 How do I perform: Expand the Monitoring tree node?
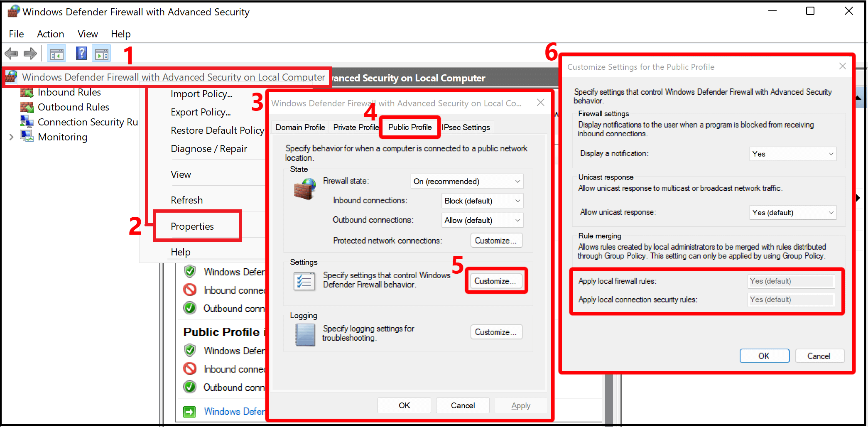pyautogui.click(x=11, y=137)
